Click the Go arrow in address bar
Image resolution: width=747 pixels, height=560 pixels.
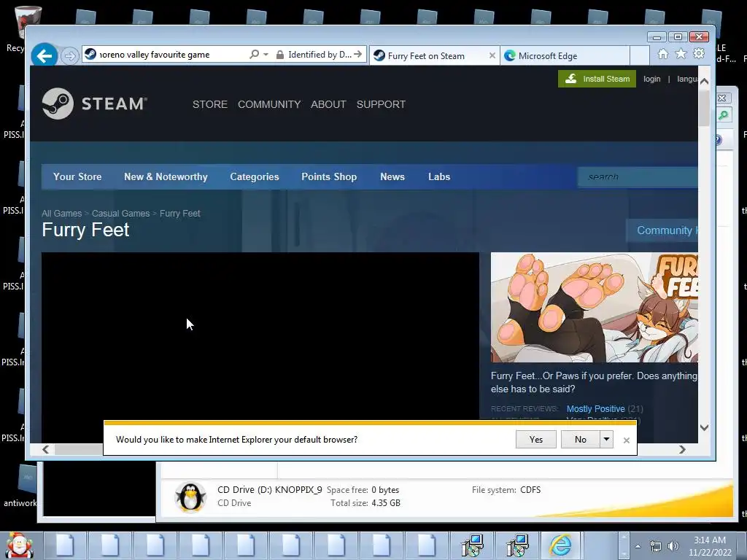tap(358, 54)
